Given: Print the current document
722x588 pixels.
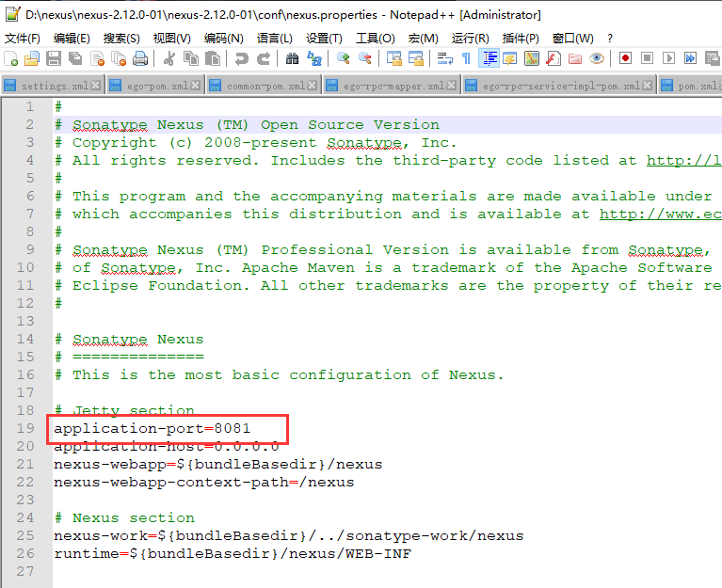Looking at the screenshot, I should (x=140, y=58).
